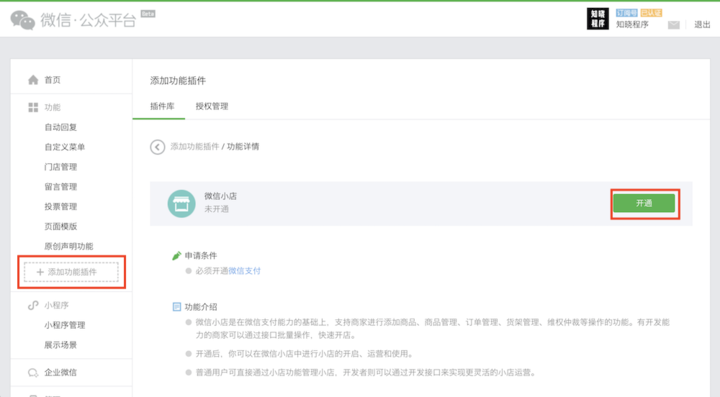Click the 添加功能插件 dashed button

pos(71,272)
